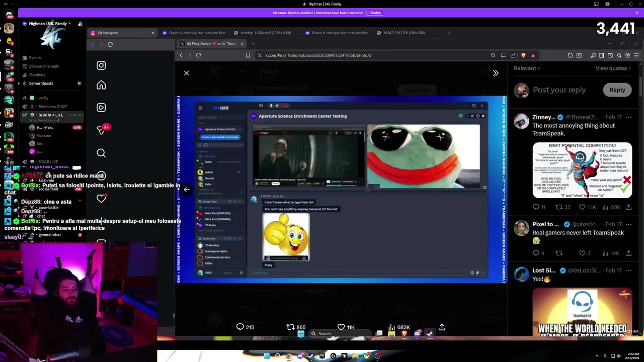
Task: Open Browse Channels in Discord sidebar
Action: point(44,66)
